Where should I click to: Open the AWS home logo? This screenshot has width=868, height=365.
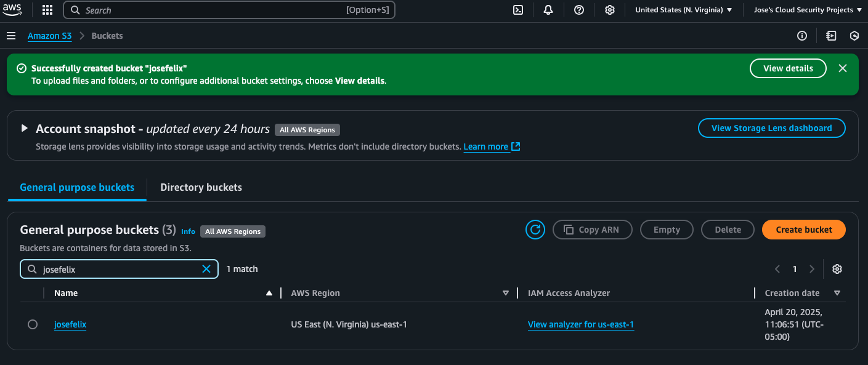[12, 10]
